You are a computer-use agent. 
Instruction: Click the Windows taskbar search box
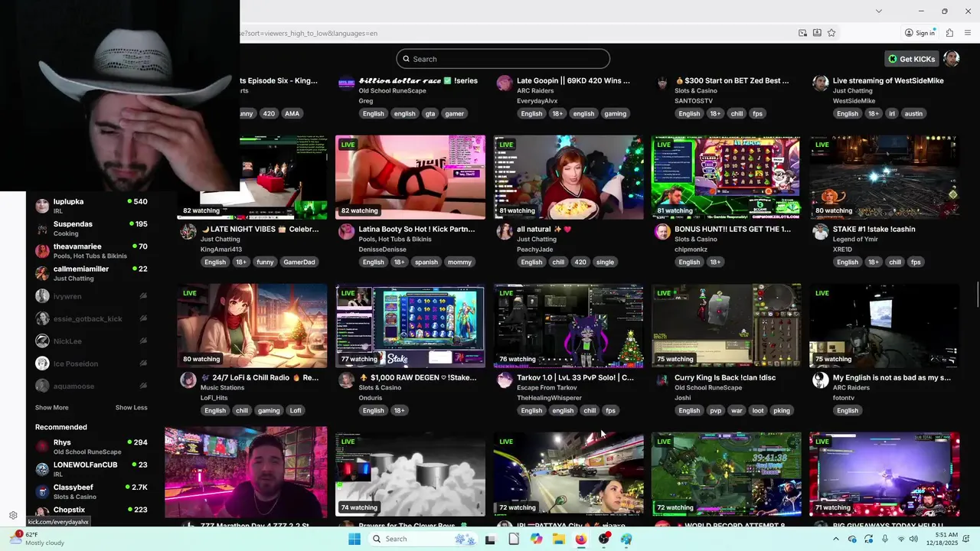click(x=421, y=539)
